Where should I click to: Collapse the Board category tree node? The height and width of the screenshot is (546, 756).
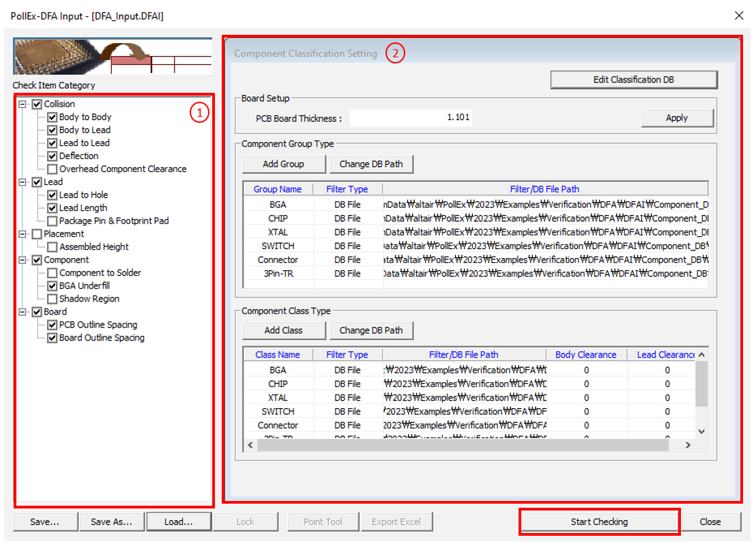[x=23, y=312]
